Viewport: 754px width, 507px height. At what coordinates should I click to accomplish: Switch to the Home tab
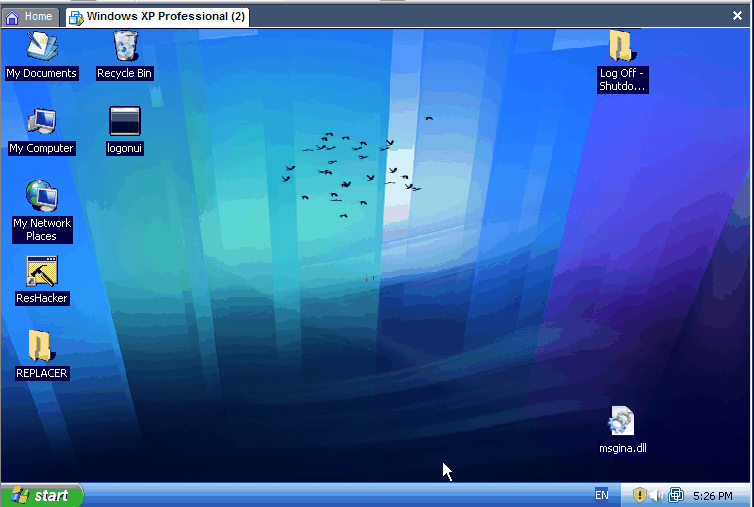pyautogui.click(x=30, y=17)
